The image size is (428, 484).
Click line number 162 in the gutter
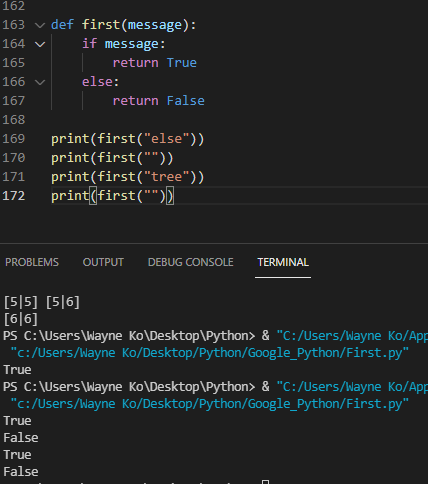tap(14, 6)
